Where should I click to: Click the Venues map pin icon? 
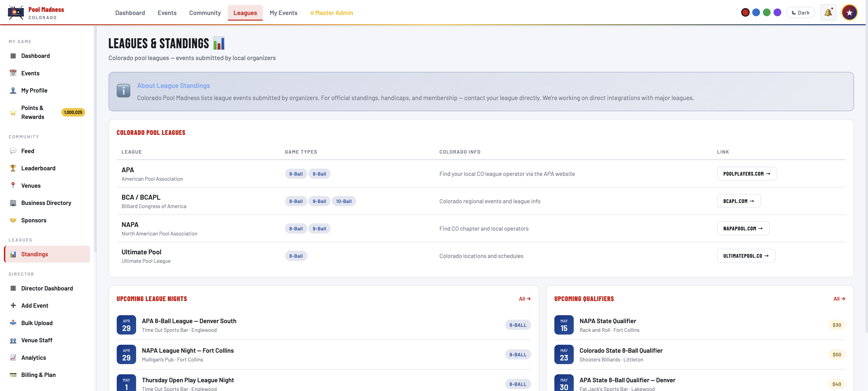point(13,185)
